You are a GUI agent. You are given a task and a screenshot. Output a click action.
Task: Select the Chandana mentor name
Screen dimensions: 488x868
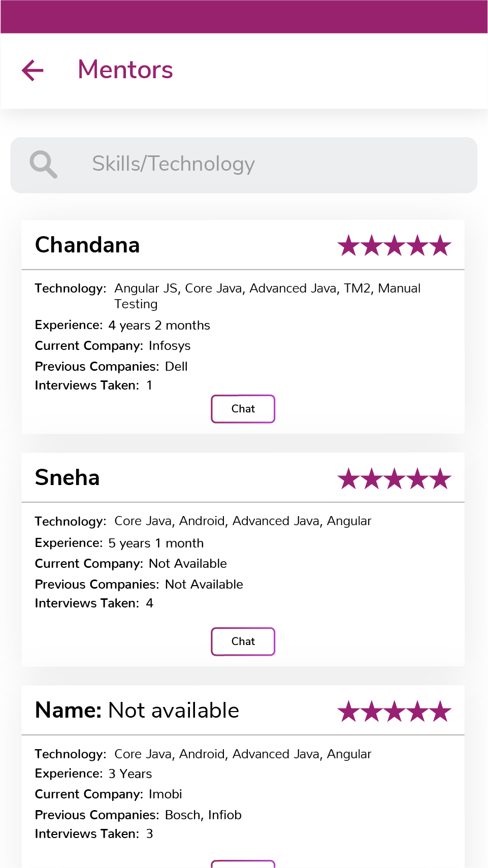[87, 245]
